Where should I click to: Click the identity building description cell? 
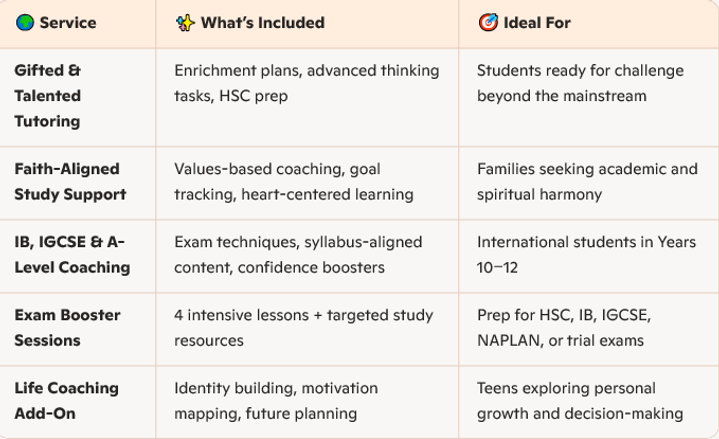click(307, 402)
